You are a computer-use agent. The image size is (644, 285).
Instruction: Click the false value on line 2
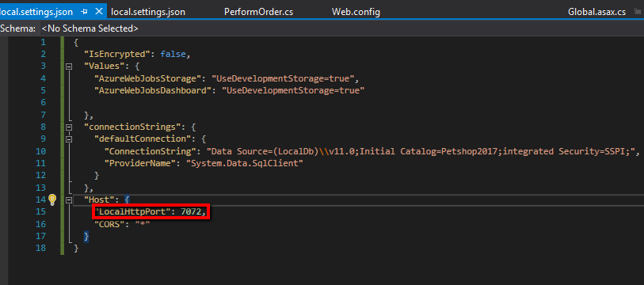173,54
